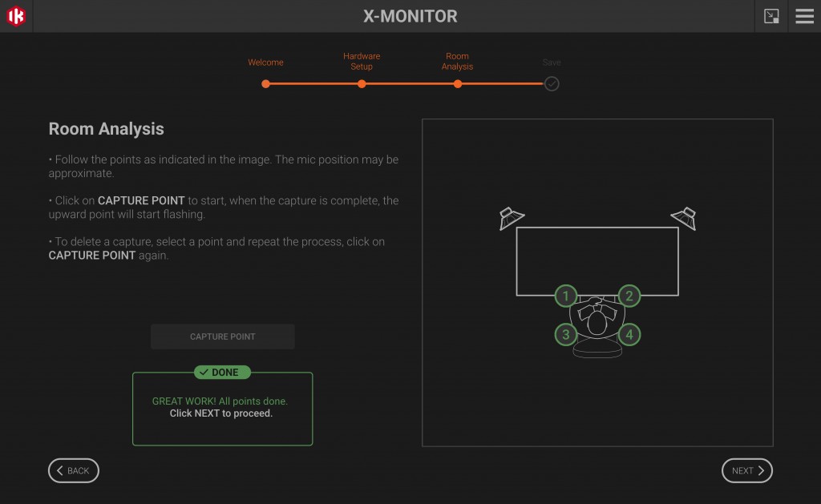Image resolution: width=821 pixels, height=504 pixels.
Task: Click the left speaker icon in the diagram
Action: click(x=511, y=217)
